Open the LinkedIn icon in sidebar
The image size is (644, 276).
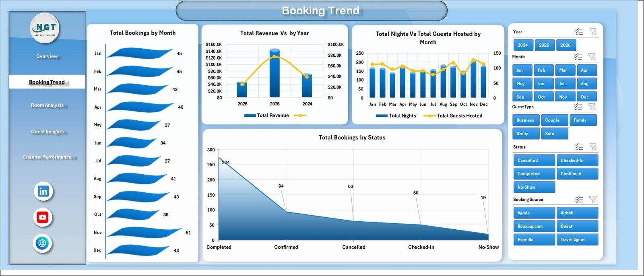pos(43,191)
